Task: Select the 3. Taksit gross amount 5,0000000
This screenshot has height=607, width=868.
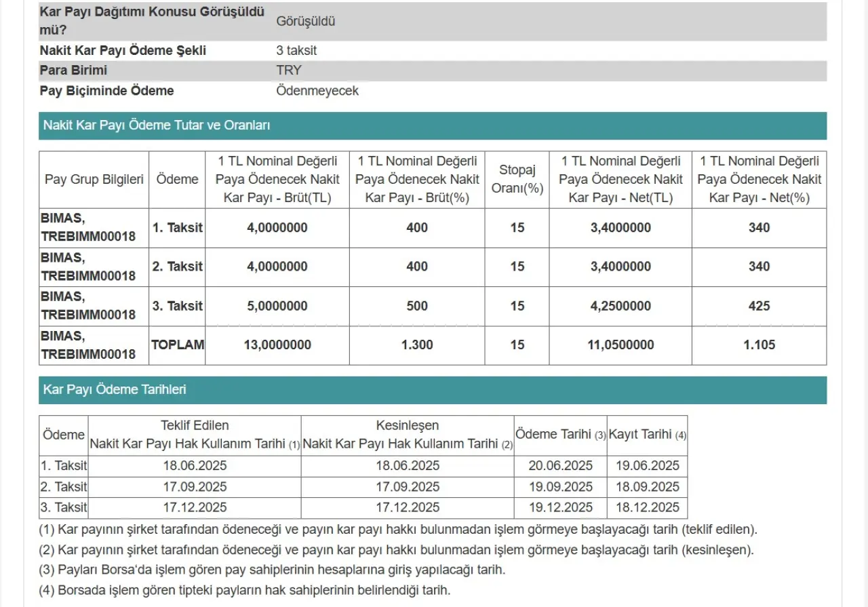Action: (x=277, y=306)
